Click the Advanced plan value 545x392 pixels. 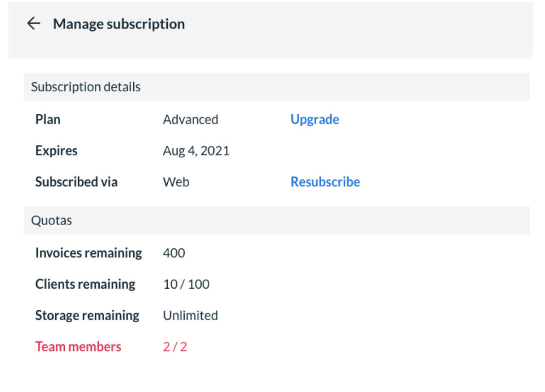(x=191, y=119)
